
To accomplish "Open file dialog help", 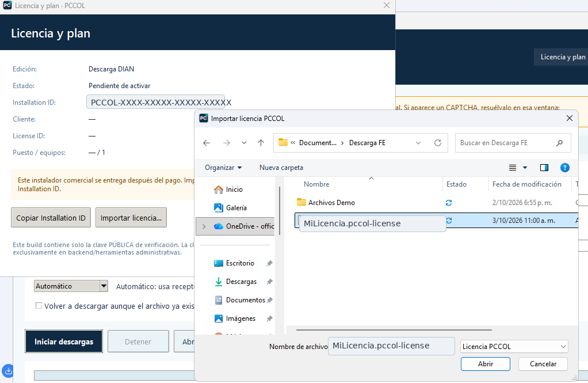I will (565, 168).
